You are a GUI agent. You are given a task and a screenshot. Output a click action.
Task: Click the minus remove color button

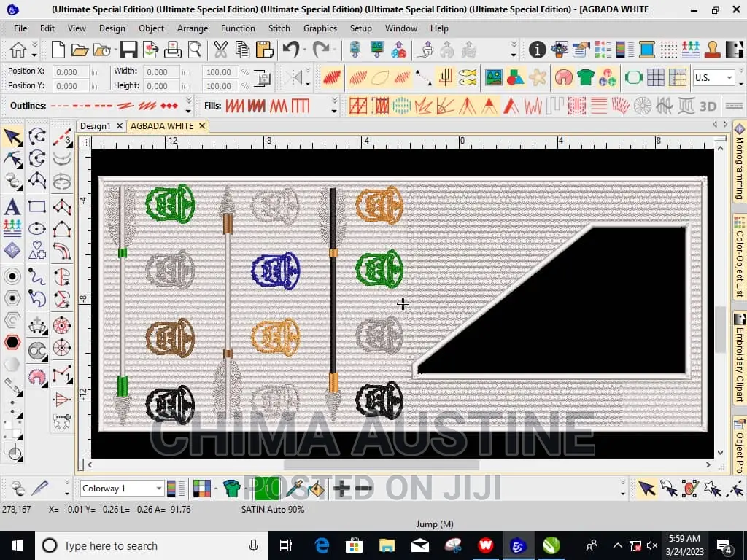point(363,488)
